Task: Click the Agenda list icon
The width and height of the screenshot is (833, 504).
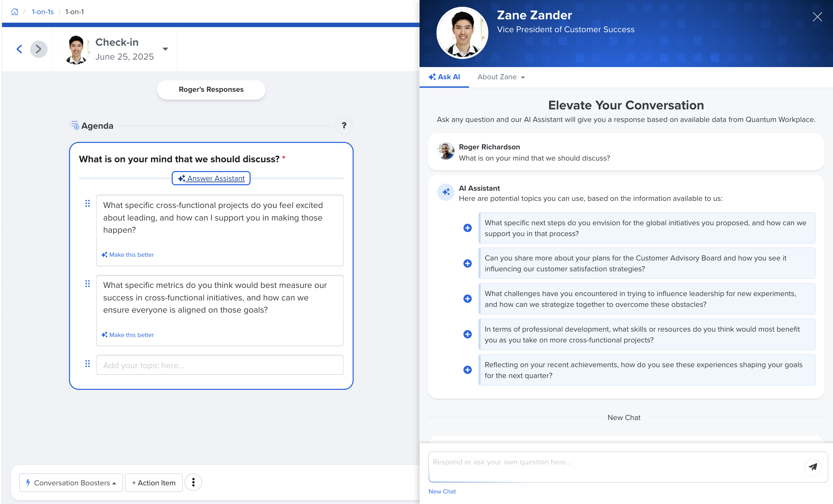Action: point(74,125)
